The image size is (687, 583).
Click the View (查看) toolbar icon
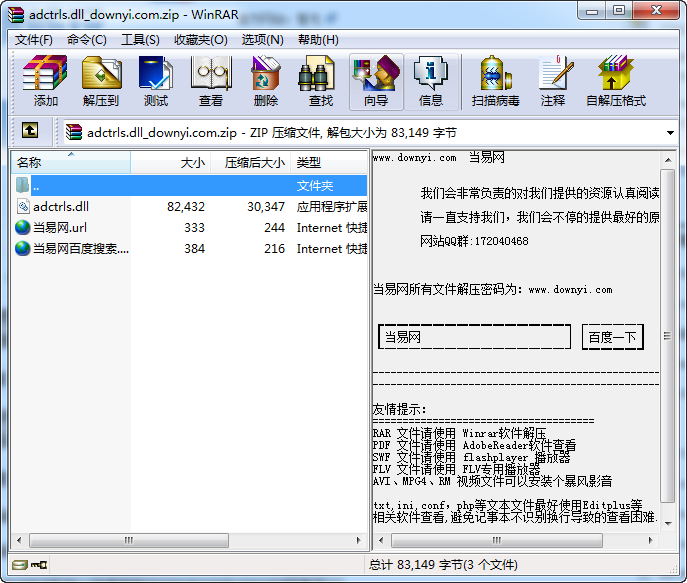(211, 81)
